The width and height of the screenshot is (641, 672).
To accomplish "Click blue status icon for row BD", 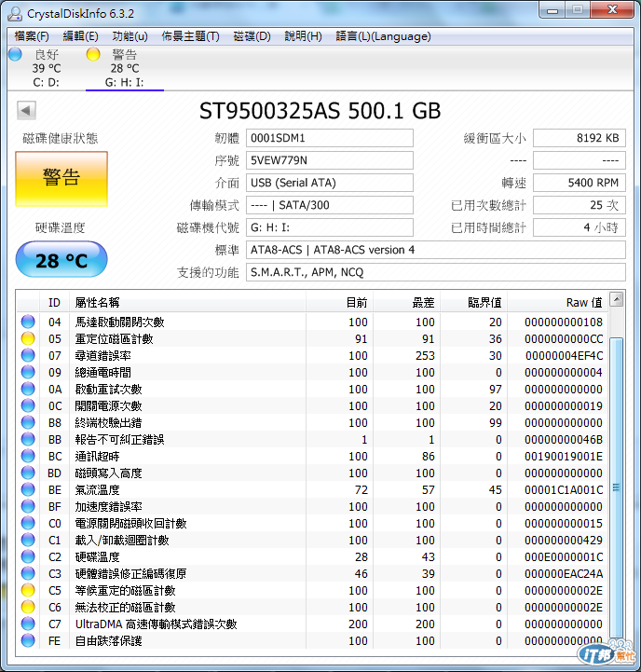I will click(x=28, y=473).
